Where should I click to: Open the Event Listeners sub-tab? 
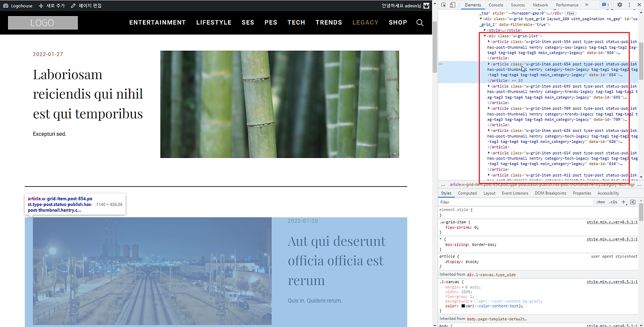tap(515, 193)
